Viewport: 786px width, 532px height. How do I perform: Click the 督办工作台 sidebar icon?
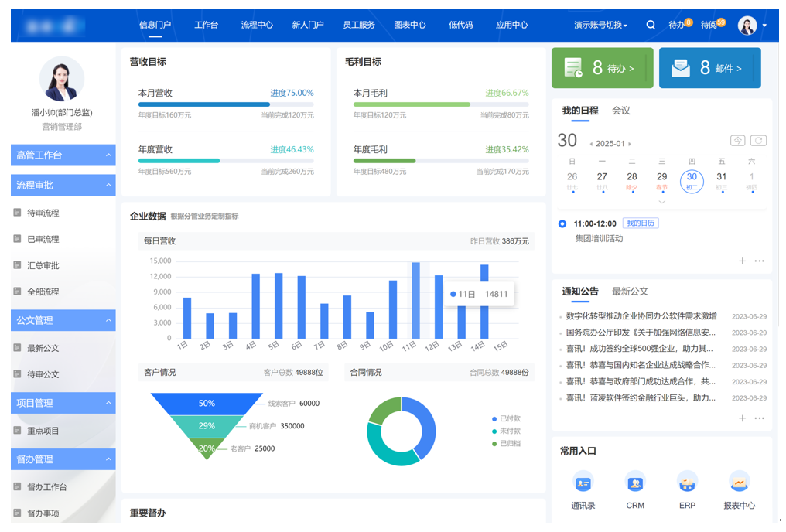coord(17,486)
